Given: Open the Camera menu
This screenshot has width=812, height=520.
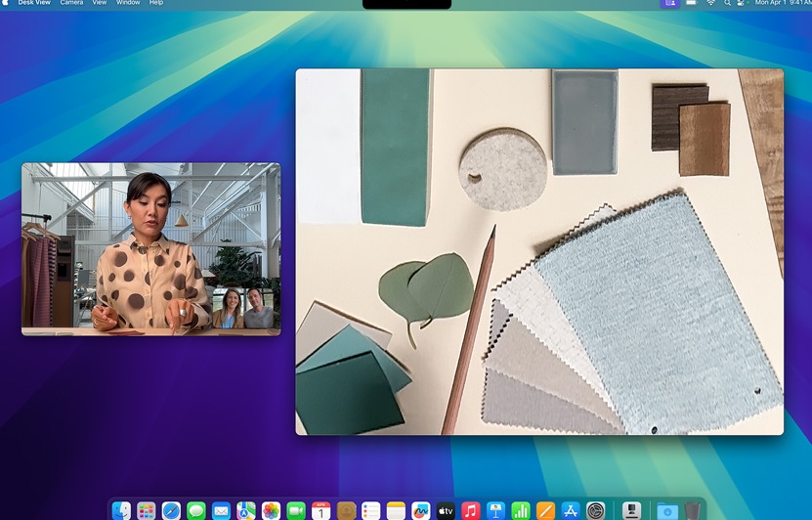Looking at the screenshot, I should pyautogui.click(x=71, y=3).
